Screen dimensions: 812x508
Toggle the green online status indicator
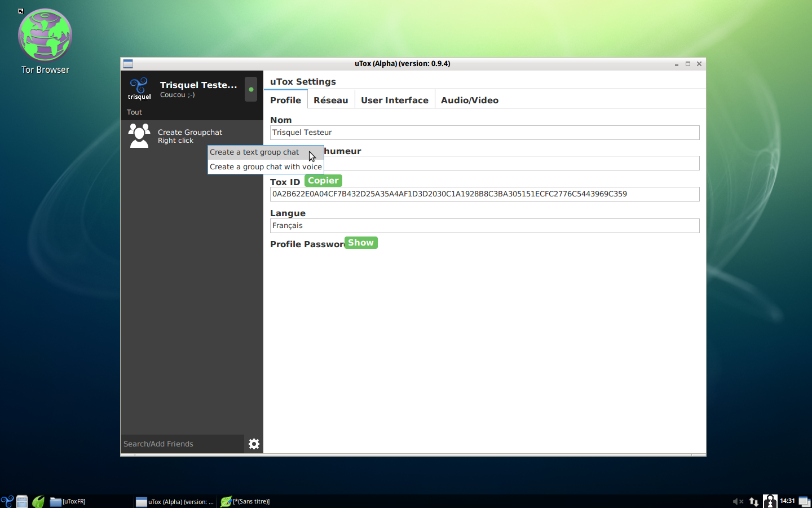pos(251,89)
